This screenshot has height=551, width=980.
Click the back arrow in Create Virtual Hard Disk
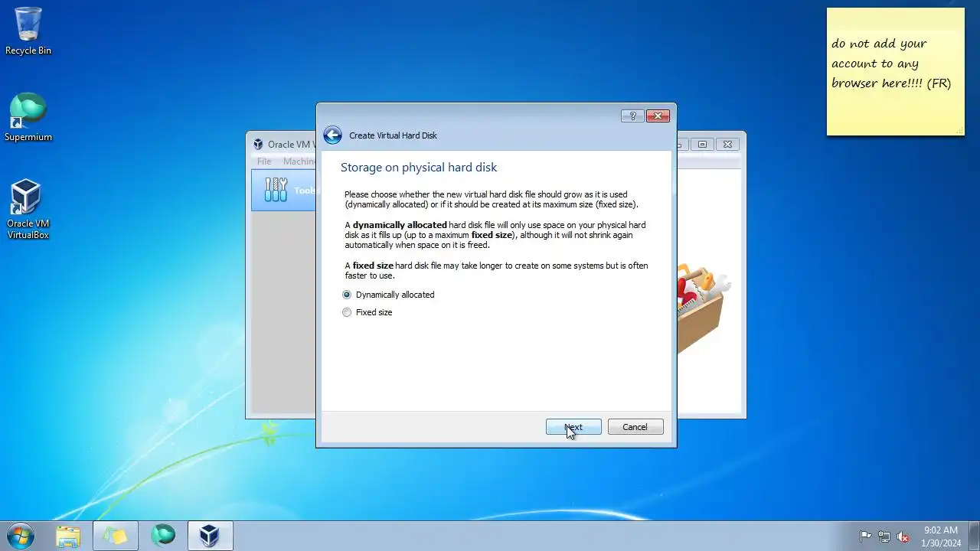point(332,135)
